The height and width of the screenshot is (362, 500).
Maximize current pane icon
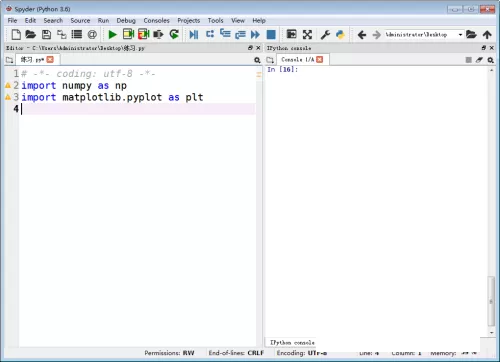point(292,34)
